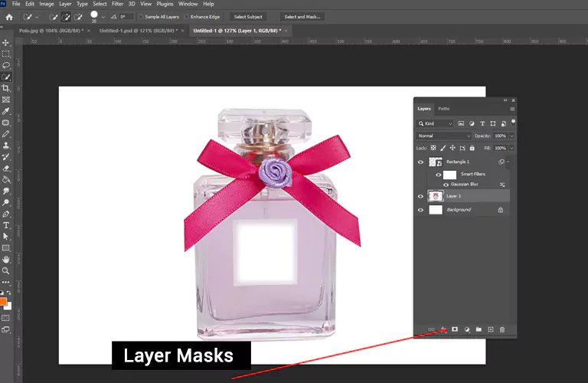Collapse the Rectangle 1 smart filters list

(x=508, y=162)
